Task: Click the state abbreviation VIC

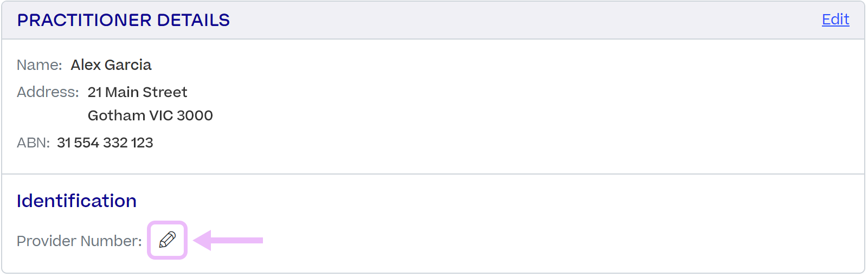Action: coord(161,115)
